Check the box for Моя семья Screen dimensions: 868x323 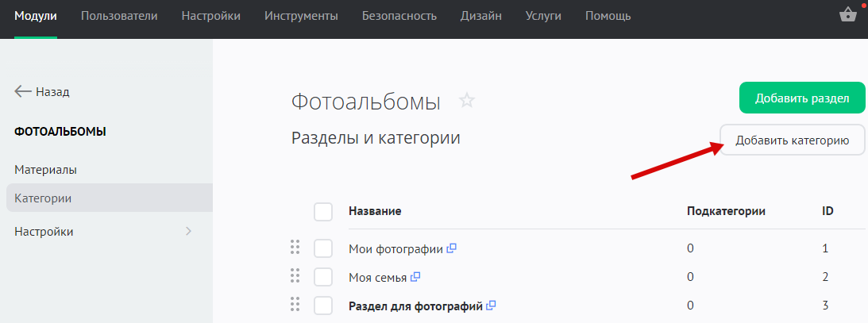coord(323,277)
